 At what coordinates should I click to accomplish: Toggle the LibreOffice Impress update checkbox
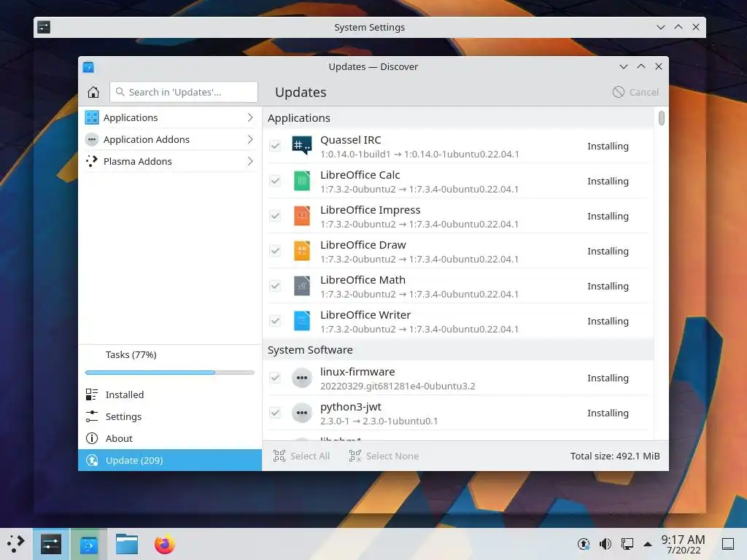coord(275,216)
